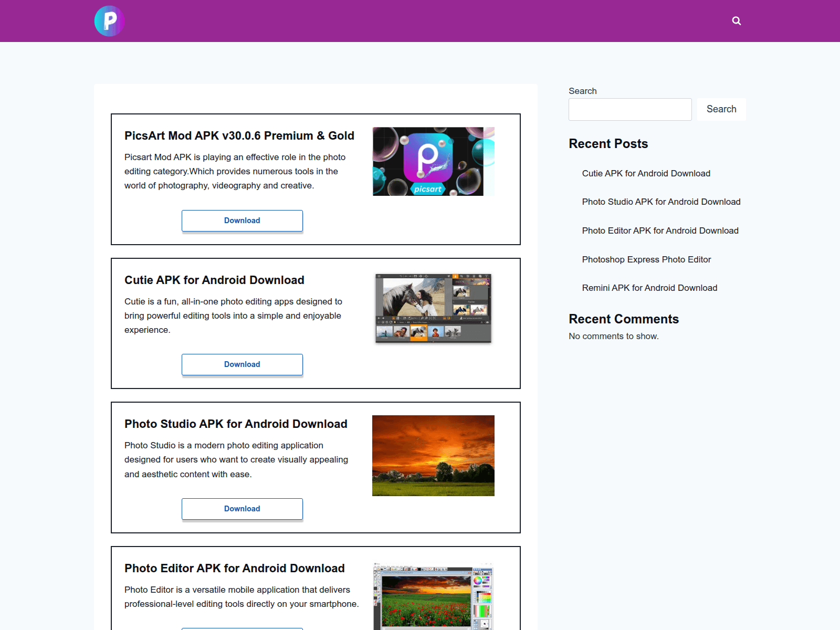The image size is (840, 630).
Task: Open recent post Photo Studio APK for Android Download
Action: tap(661, 202)
